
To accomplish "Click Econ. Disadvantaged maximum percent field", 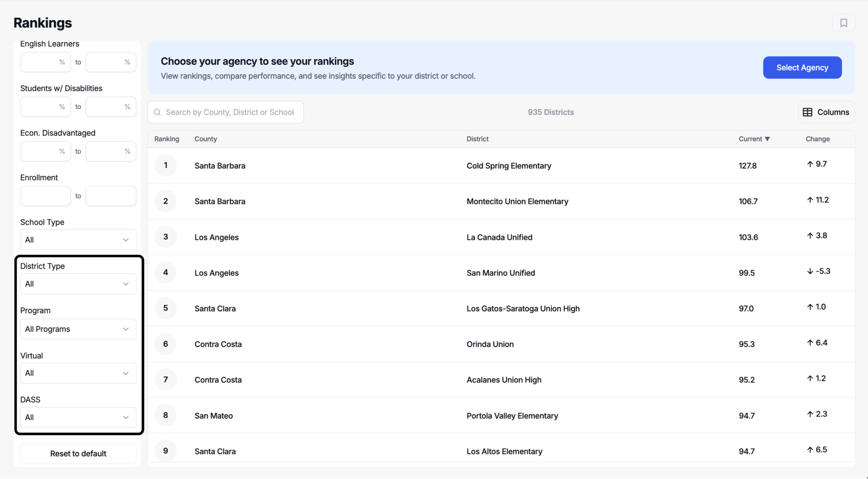I will (111, 151).
